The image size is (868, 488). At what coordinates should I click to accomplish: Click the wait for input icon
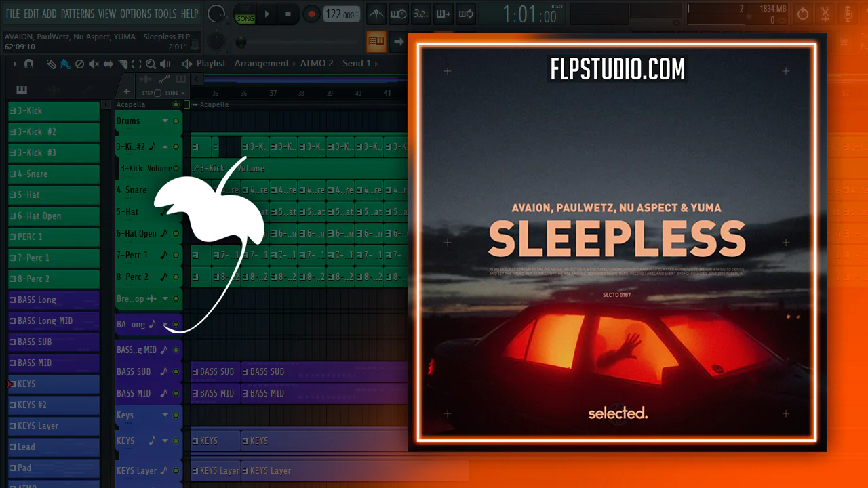pyautogui.click(x=399, y=14)
